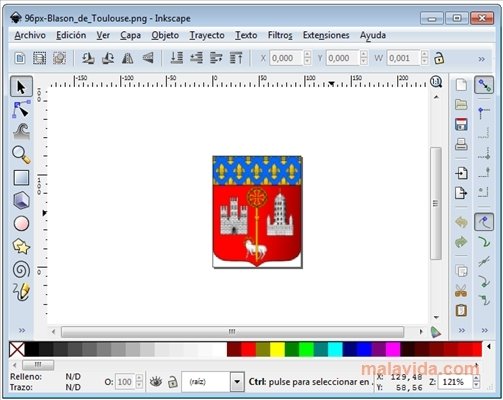Expand snap bar overflow chevron
Viewport: 503px width, 400px height.
coord(485,331)
